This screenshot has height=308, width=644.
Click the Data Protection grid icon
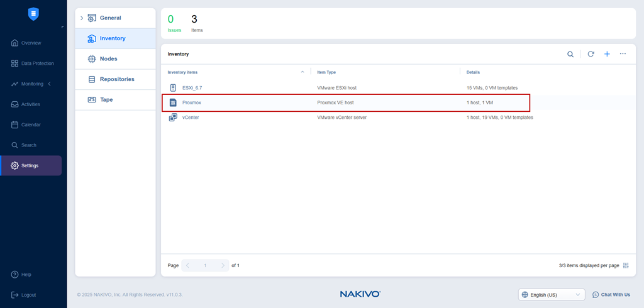15,63
